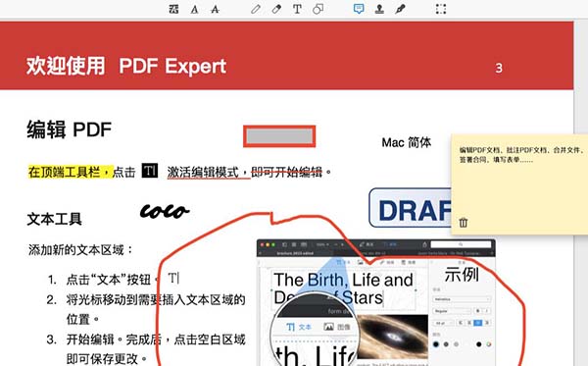Open the signature tool
The image size is (588, 366).
pos(400,9)
